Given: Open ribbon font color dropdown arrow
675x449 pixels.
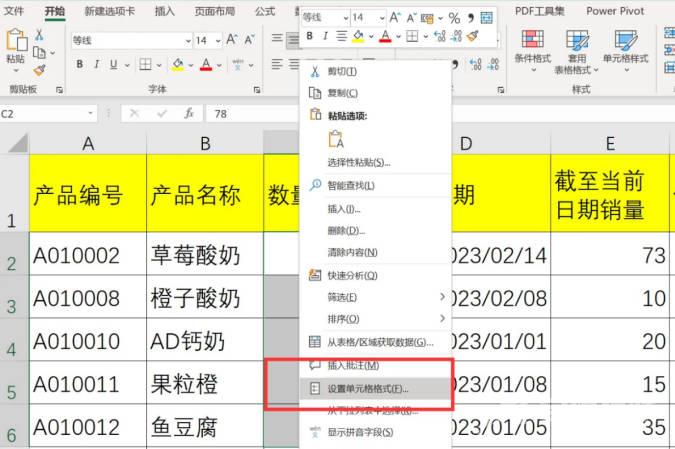Looking at the screenshot, I should (219, 65).
